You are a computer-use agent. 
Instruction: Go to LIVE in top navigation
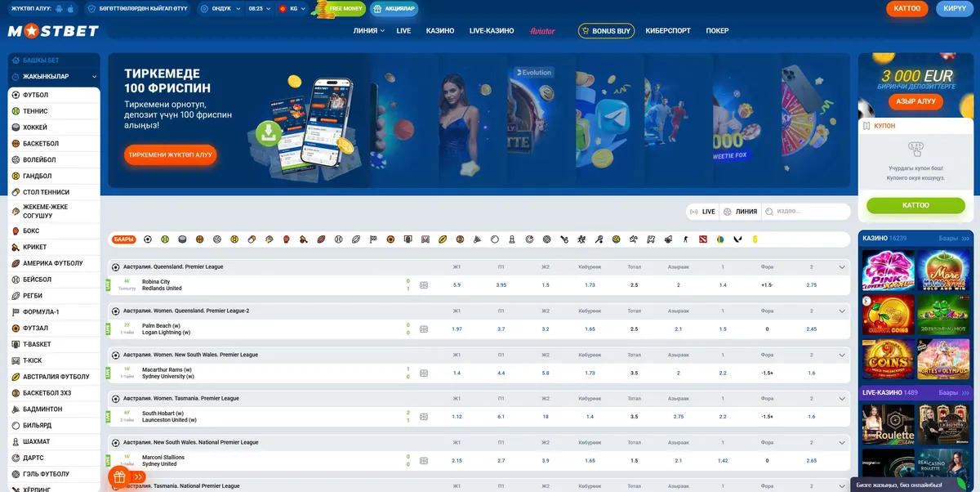click(403, 31)
